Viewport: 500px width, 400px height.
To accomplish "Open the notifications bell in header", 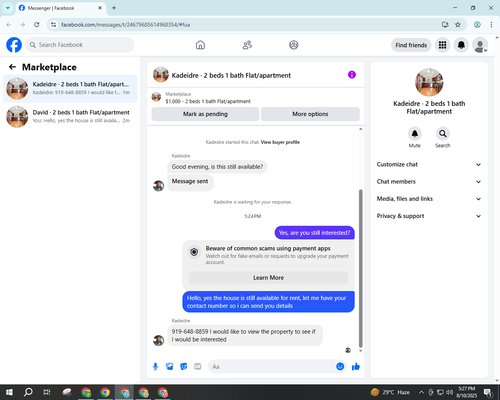I will 461,45.
